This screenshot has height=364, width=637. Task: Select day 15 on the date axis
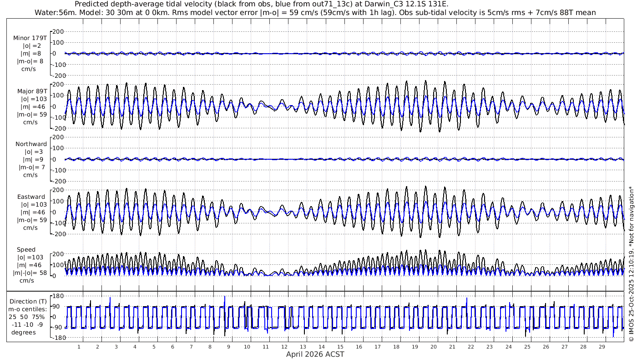(340, 347)
